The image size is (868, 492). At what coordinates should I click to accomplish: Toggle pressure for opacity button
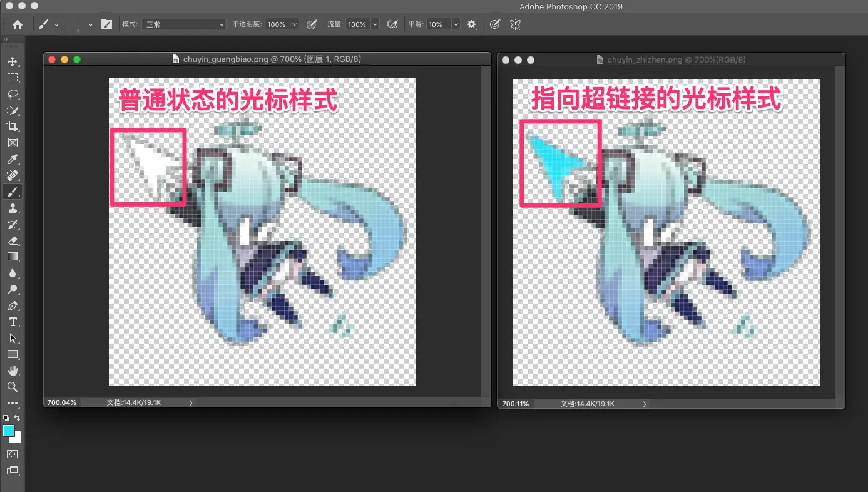(x=312, y=24)
